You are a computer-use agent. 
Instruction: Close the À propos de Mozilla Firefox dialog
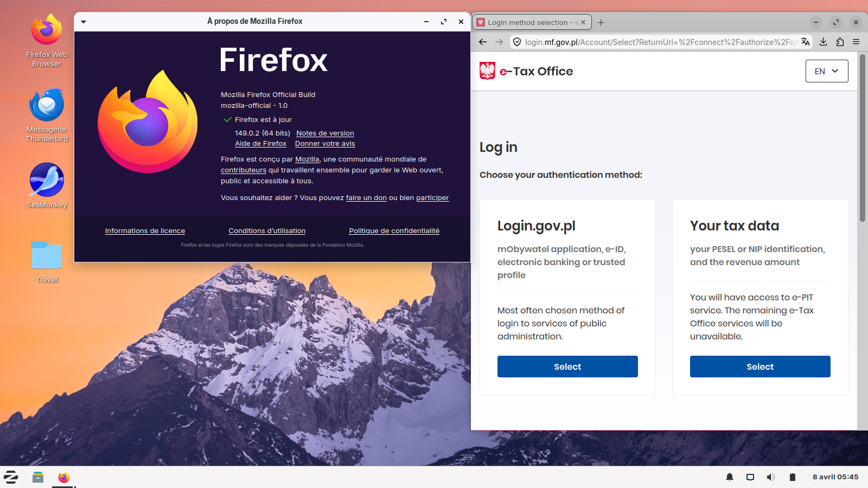(x=461, y=22)
